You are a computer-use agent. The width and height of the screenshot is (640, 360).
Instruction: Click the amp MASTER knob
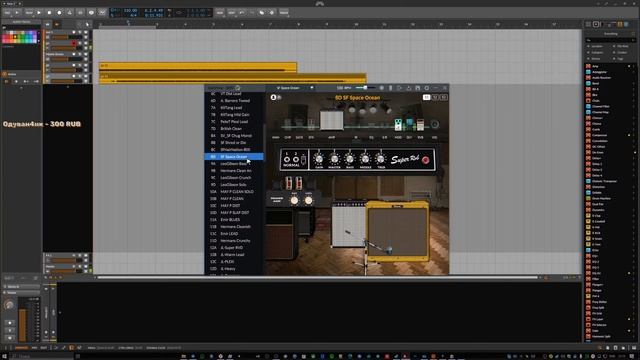334,159
